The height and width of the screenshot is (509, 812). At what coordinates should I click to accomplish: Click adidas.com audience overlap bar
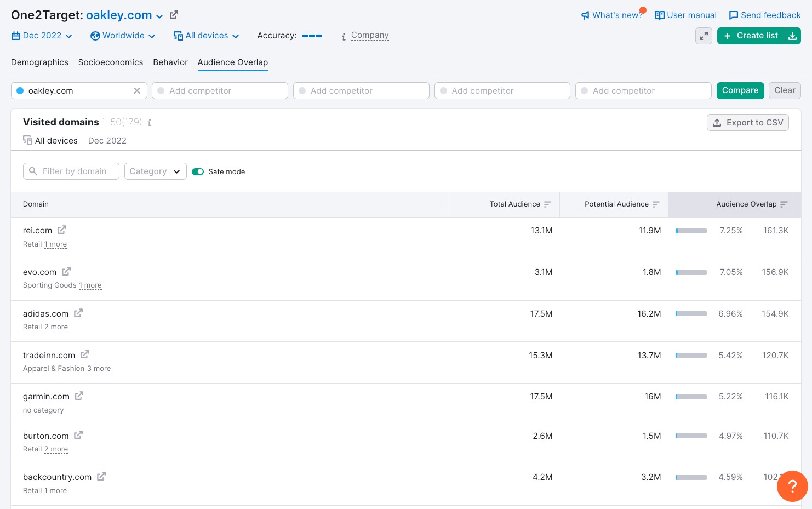point(691,314)
